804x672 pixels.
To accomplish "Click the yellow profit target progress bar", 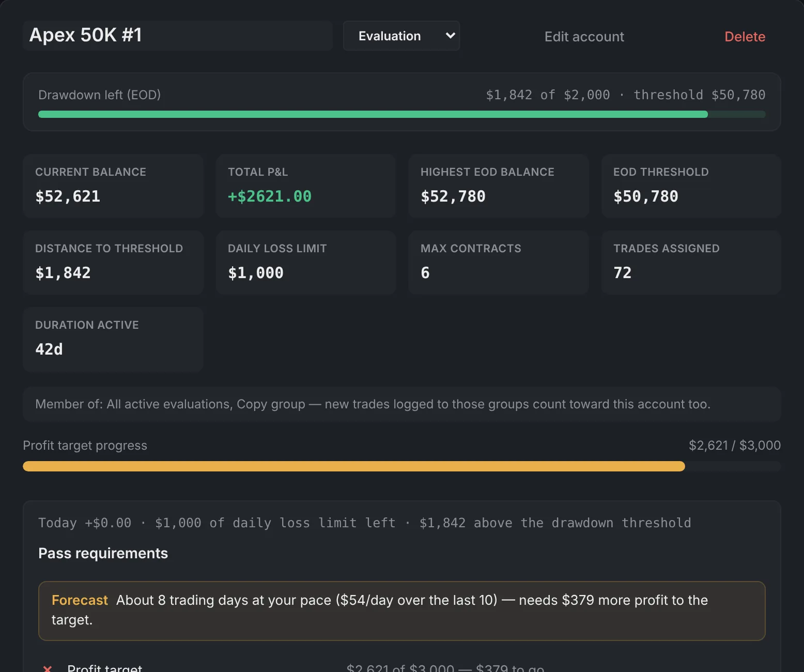I will 402,466.
